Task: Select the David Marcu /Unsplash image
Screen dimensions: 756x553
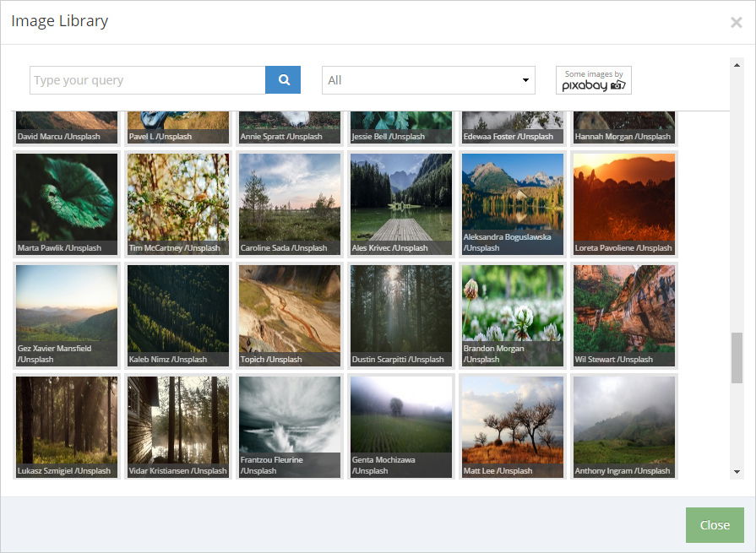Action: tap(67, 127)
